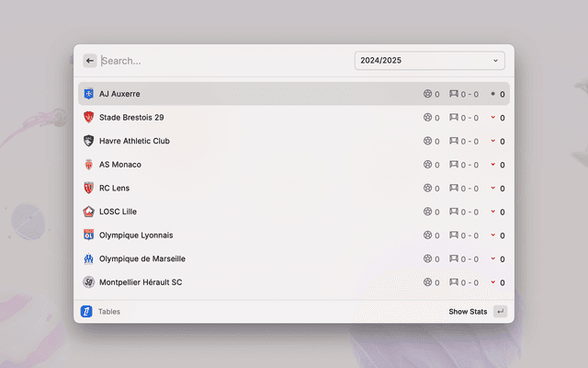Click the Enter key shortcut icon
The height and width of the screenshot is (368, 588).
[x=500, y=312]
